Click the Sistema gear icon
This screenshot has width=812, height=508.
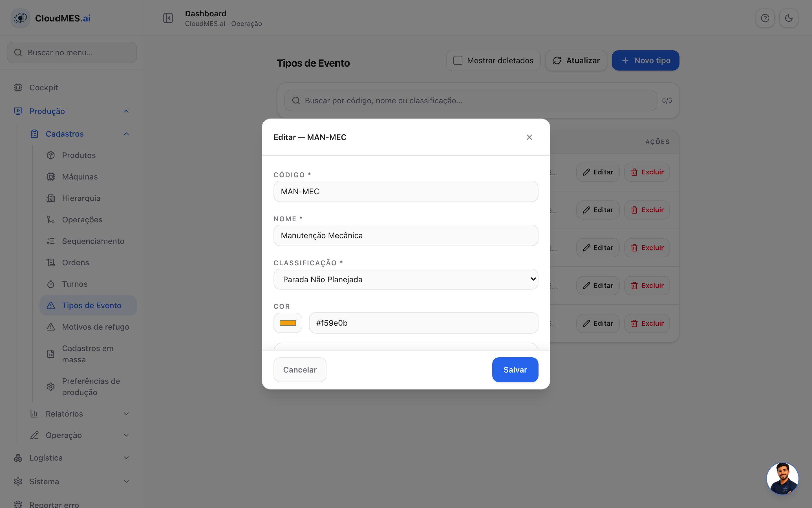(x=18, y=481)
